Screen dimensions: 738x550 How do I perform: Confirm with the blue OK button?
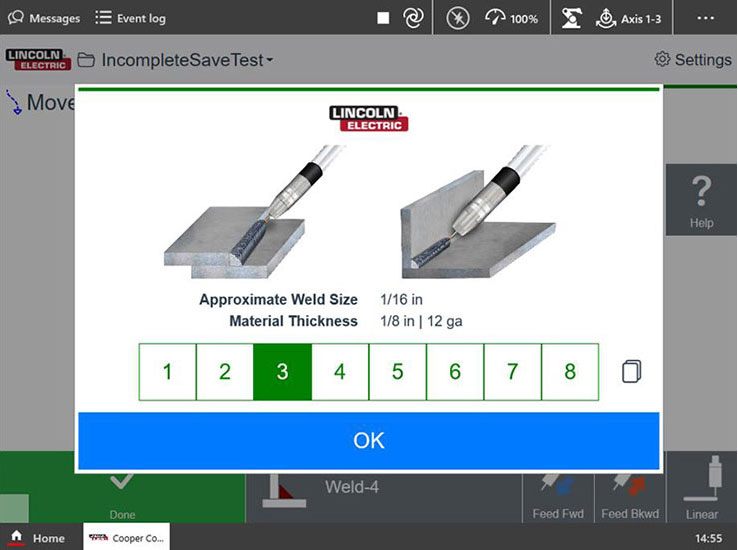pos(369,441)
